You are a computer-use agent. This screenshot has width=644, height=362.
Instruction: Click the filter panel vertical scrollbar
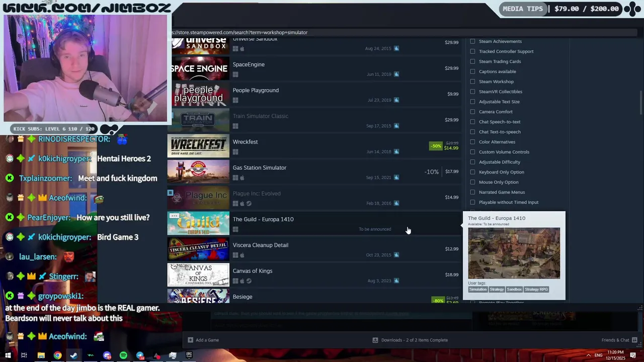point(640,103)
